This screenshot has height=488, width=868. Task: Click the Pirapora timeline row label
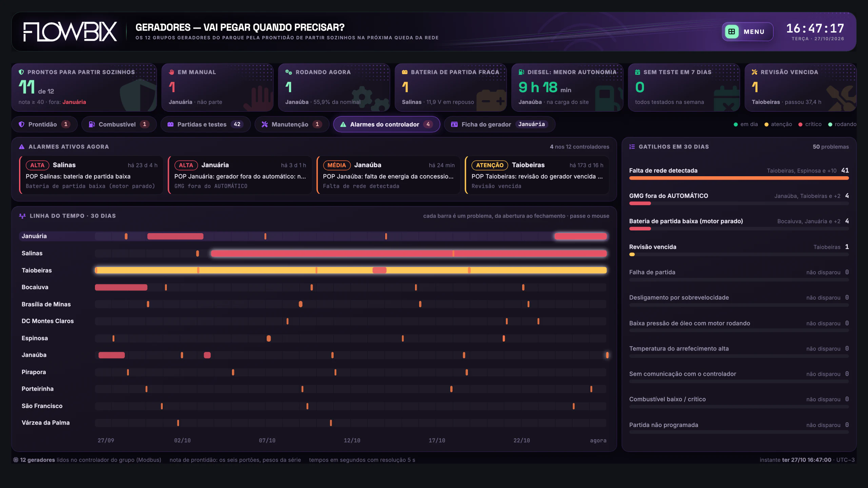pos(34,372)
